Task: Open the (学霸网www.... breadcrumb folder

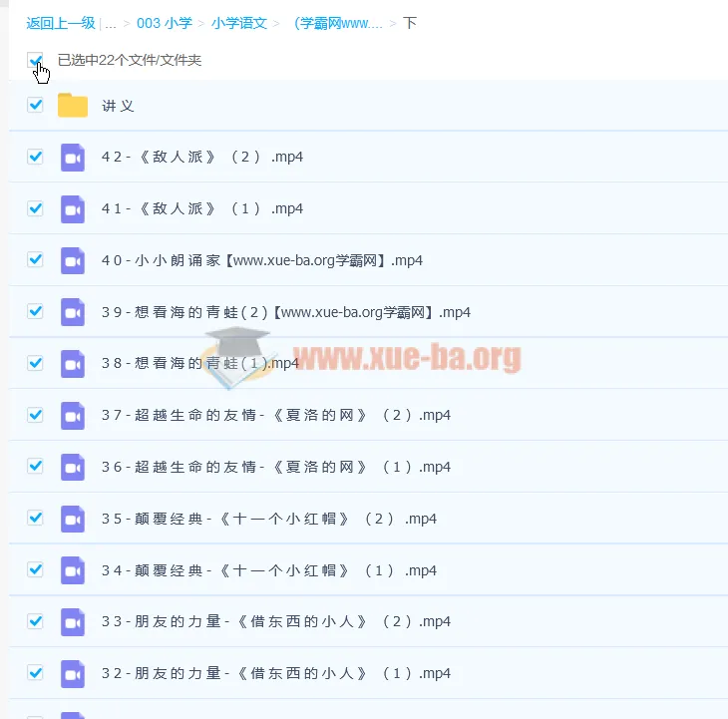Action: point(338,23)
